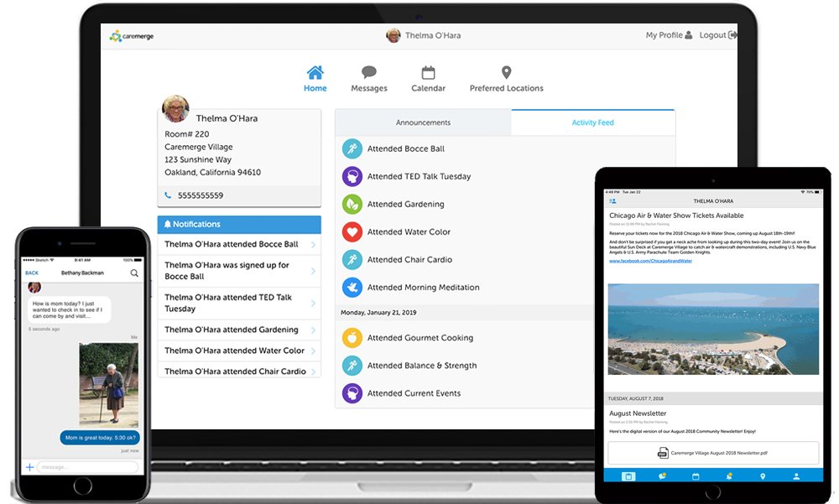Switch to the Announcements tab
Screen dimensions: 839x504
pyautogui.click(x=423, y=122)
